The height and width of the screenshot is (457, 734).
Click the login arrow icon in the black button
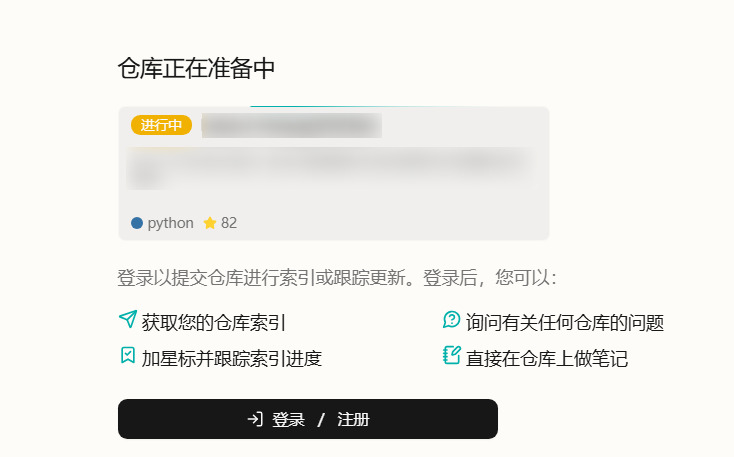coord(255,419)
